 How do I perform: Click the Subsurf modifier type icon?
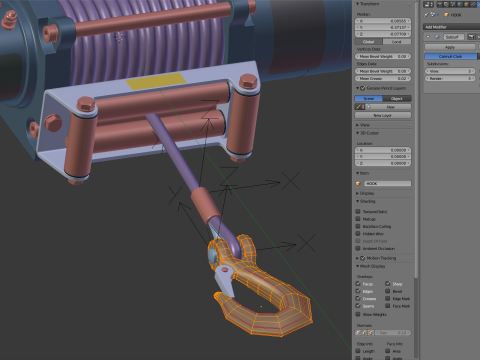coord(437,37)
